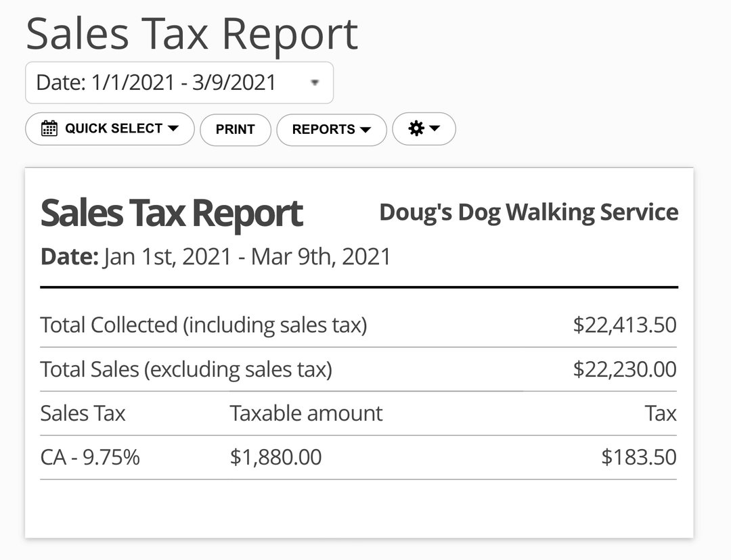Click the calendar icon on Quick Select
731x560 pixels.
click(x=49, y=129)
